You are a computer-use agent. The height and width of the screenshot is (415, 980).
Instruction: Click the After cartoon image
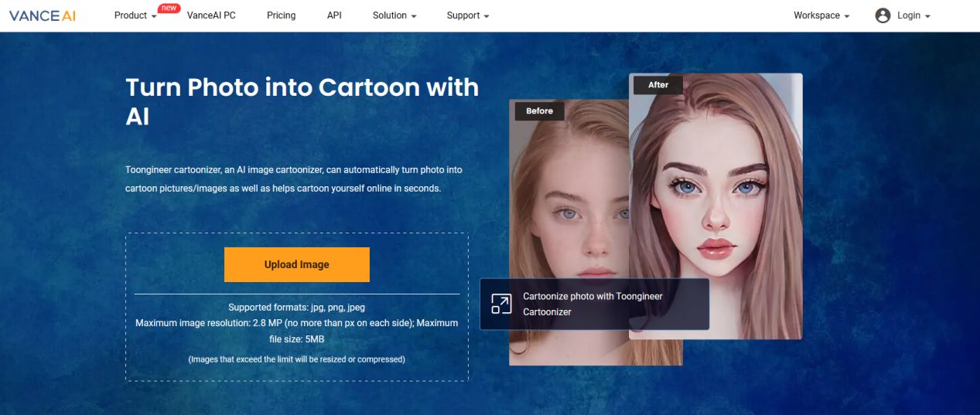pyautogui.click(x=715, y=206)
